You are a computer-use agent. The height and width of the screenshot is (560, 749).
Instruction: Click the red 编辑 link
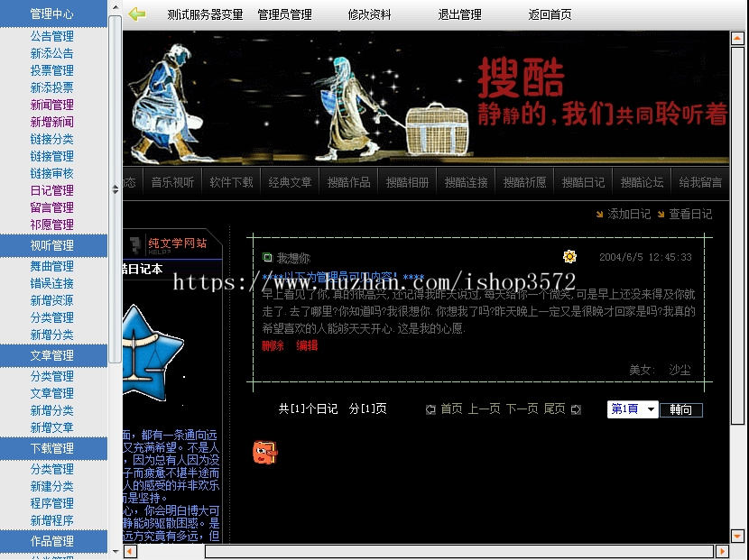(x=307, y=345)
